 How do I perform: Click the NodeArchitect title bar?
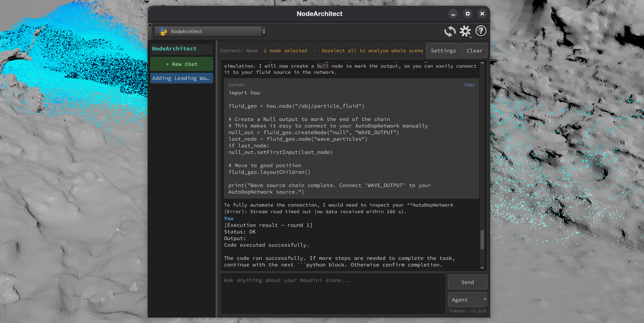tap(319, 14)
